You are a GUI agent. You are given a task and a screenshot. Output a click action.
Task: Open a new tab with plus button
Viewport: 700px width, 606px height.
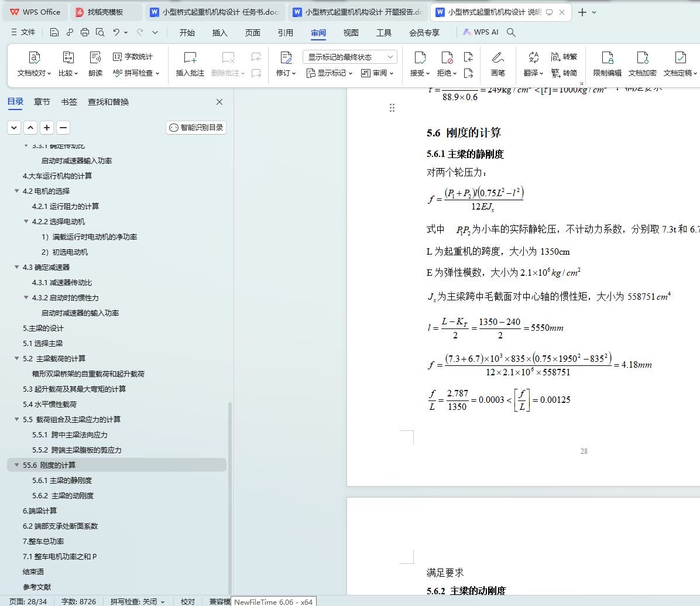click(582, 12)
